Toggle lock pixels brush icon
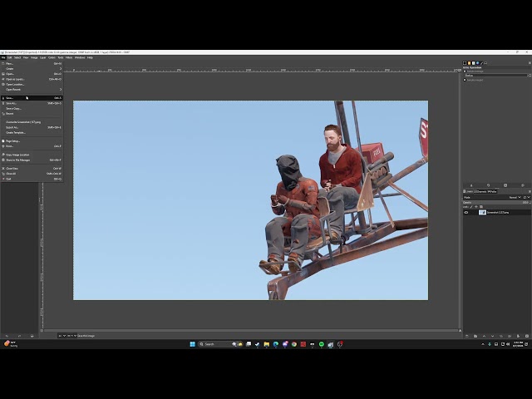The height and width of the screenshot is (399, 532). pos(471,207)
